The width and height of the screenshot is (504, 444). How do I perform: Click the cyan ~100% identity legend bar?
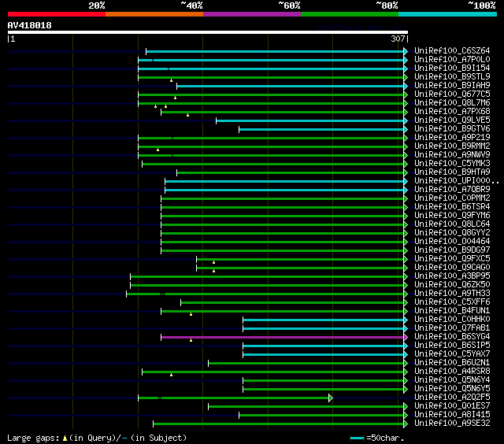tap(447, 14)
